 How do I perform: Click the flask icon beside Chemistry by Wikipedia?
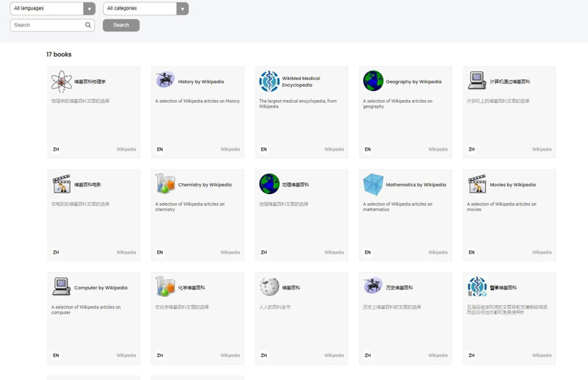[x=165, y=184]
